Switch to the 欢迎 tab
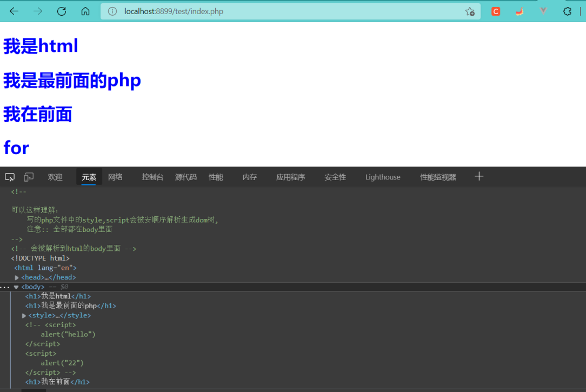This screenshot has width=586, height=392. (x=55, y=177)
